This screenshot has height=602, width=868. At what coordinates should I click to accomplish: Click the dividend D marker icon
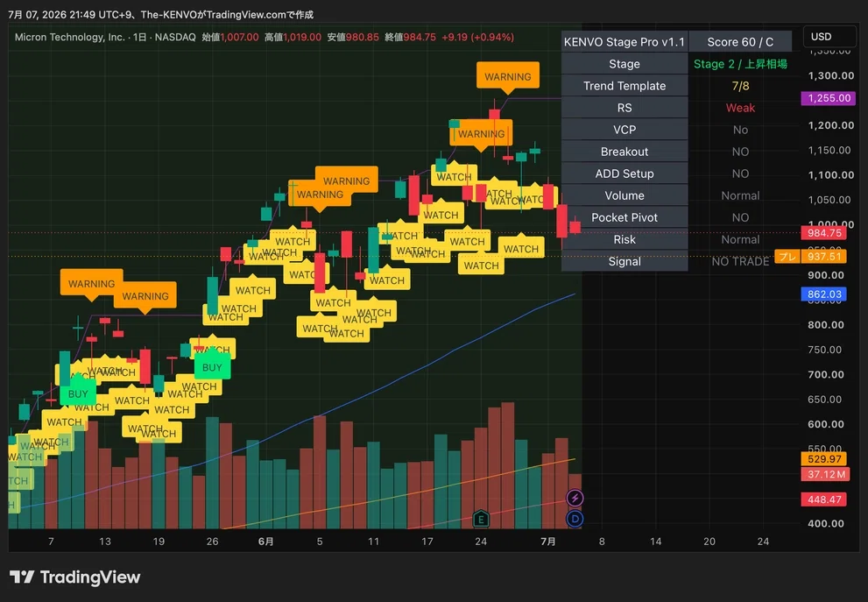(x=575, y=519)
